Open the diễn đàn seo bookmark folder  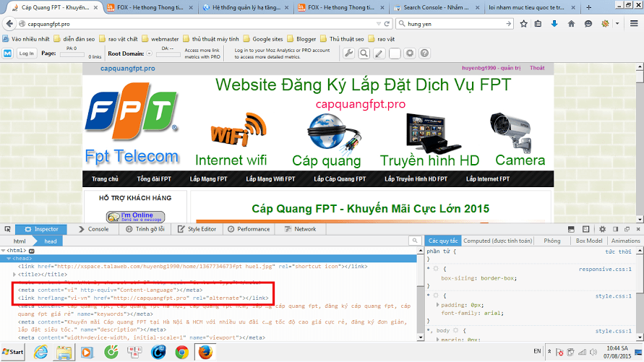click(74, 39)
